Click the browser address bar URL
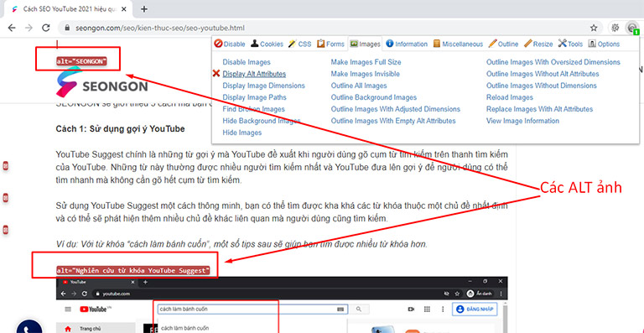The image size is (644, 333). click(x=160, y=29)
